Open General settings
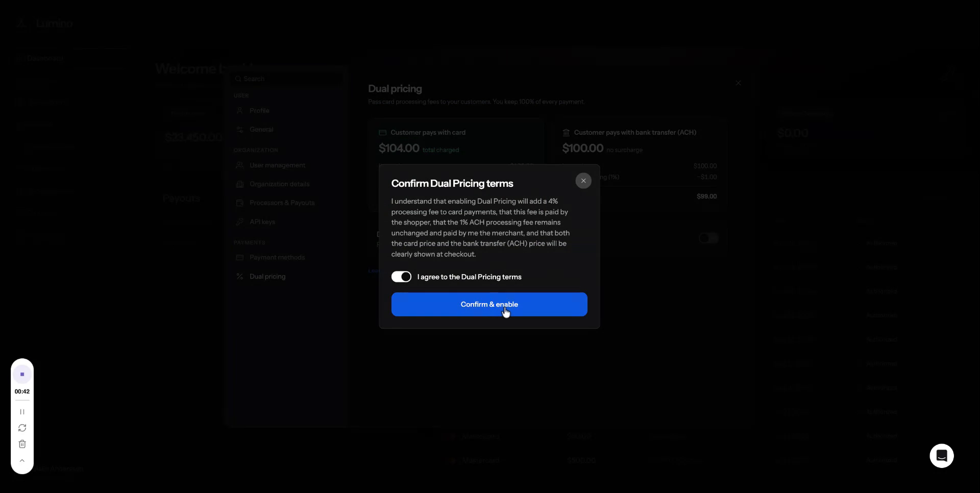 261,130
